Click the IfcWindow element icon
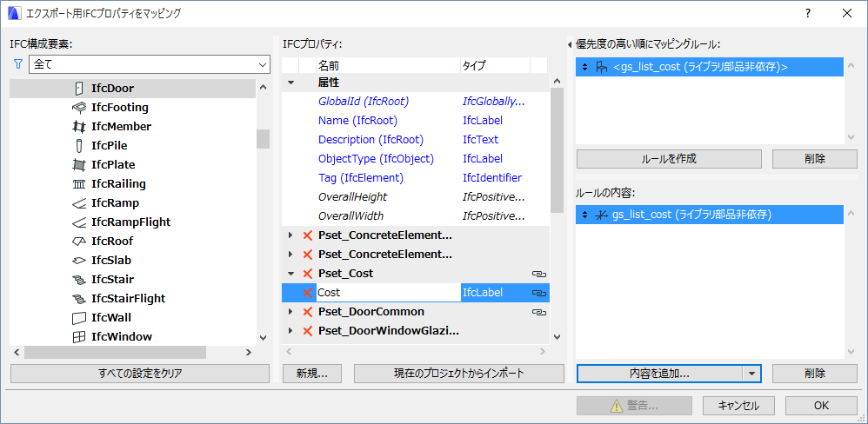 pos(78,337)
